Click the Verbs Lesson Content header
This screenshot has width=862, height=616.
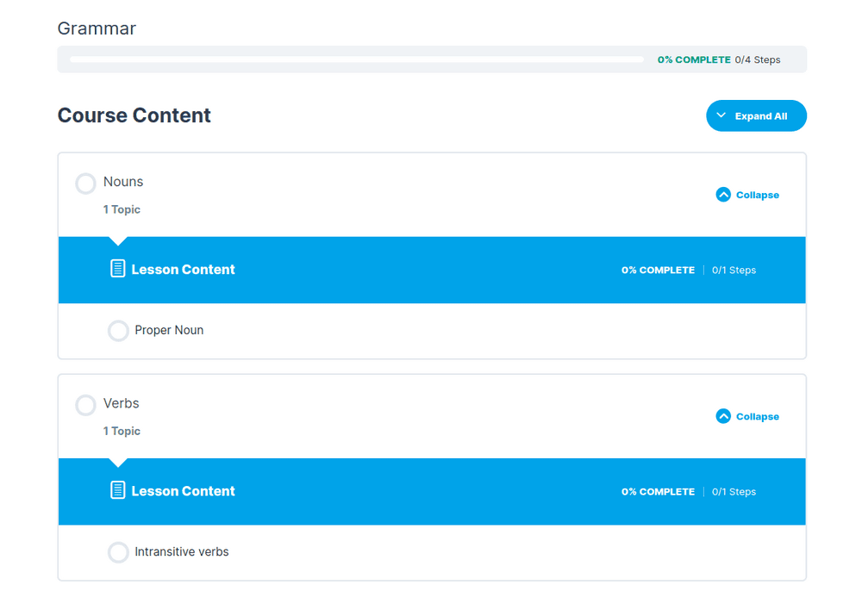click(x=183, y=491)
